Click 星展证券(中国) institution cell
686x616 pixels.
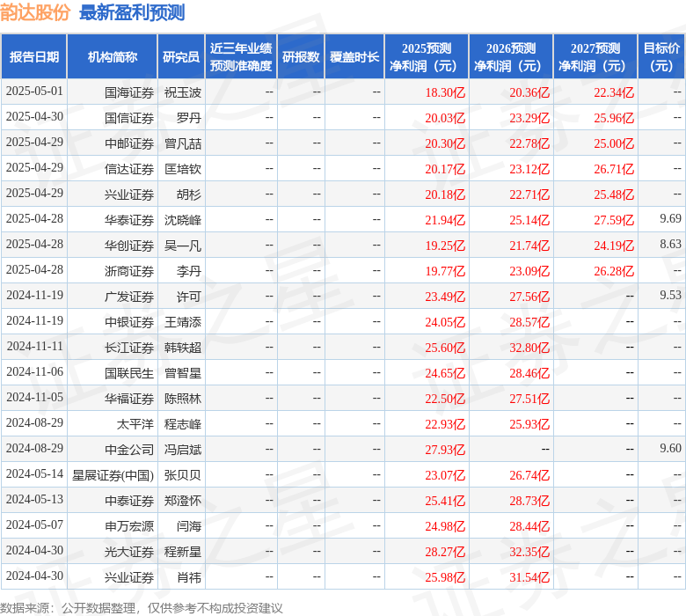click(x=113, y=475)
